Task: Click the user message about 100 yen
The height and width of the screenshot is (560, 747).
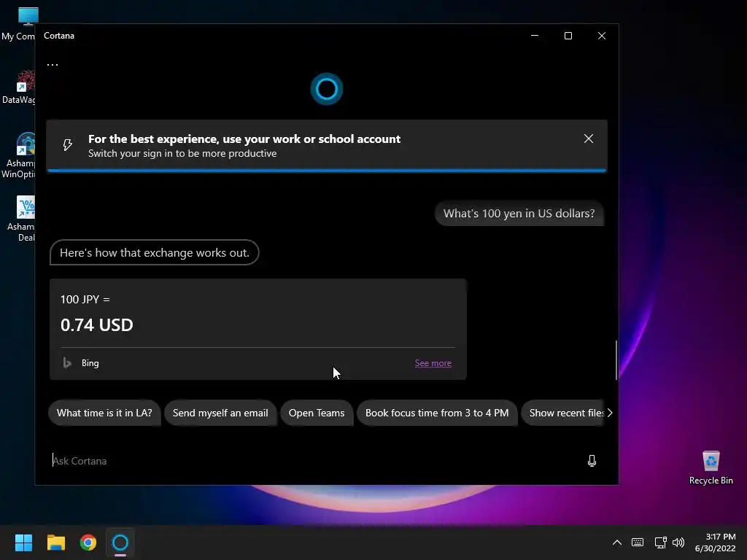Action: click(x=519, y=214)
